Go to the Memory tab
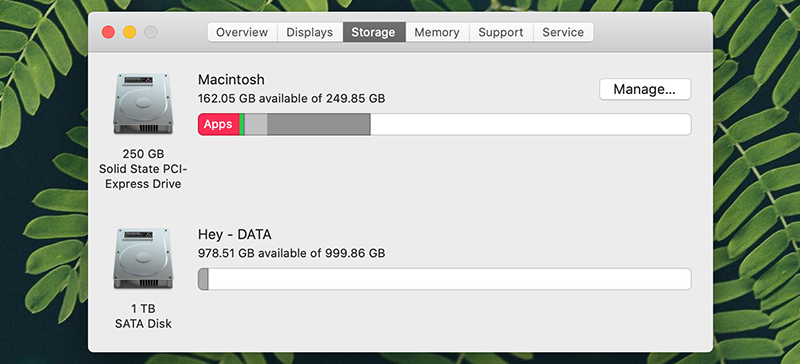The height and width of the screenshot is (364, 800). pos(437,32)
